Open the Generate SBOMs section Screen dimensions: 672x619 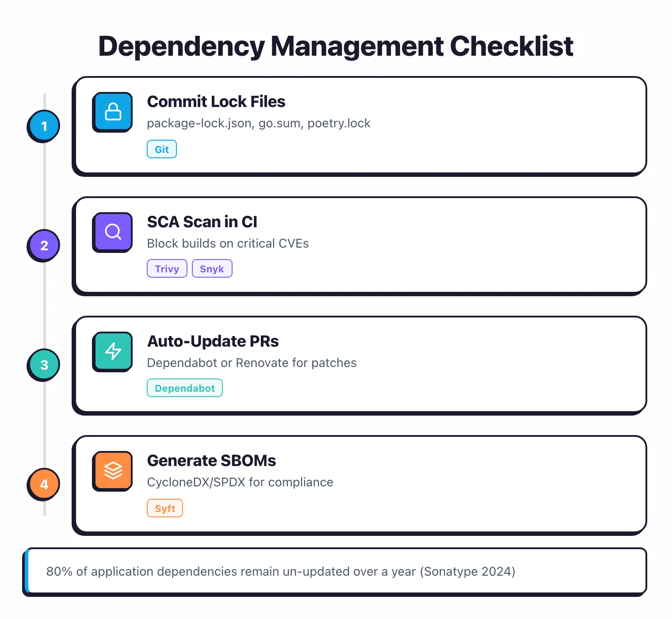(x=211, y=460)
